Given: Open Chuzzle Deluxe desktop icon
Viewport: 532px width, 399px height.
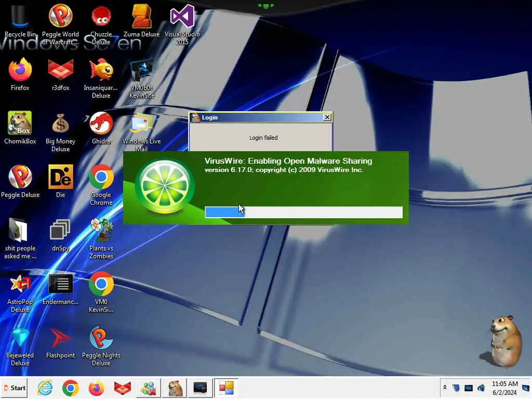Looking at the screenshot, I should click(101, 24).
